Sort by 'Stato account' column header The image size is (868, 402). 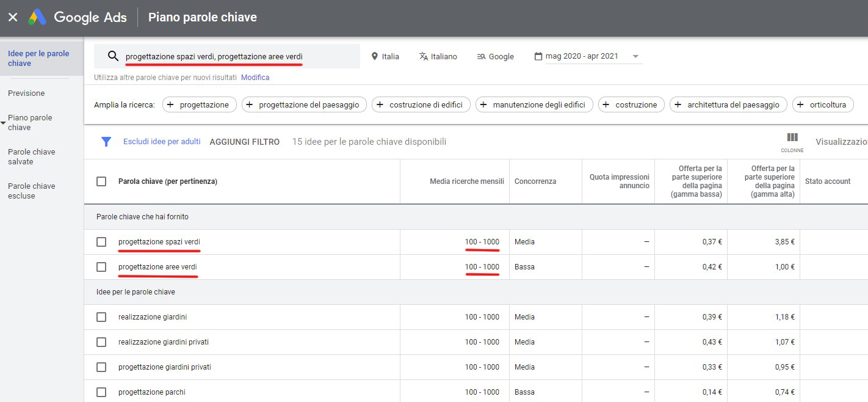828,181
